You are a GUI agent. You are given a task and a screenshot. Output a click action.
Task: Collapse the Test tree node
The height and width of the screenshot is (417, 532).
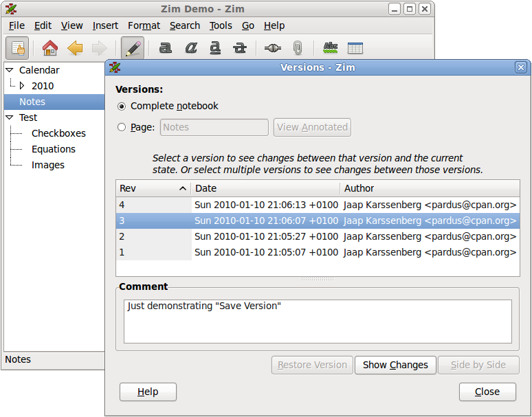(10, 117)
